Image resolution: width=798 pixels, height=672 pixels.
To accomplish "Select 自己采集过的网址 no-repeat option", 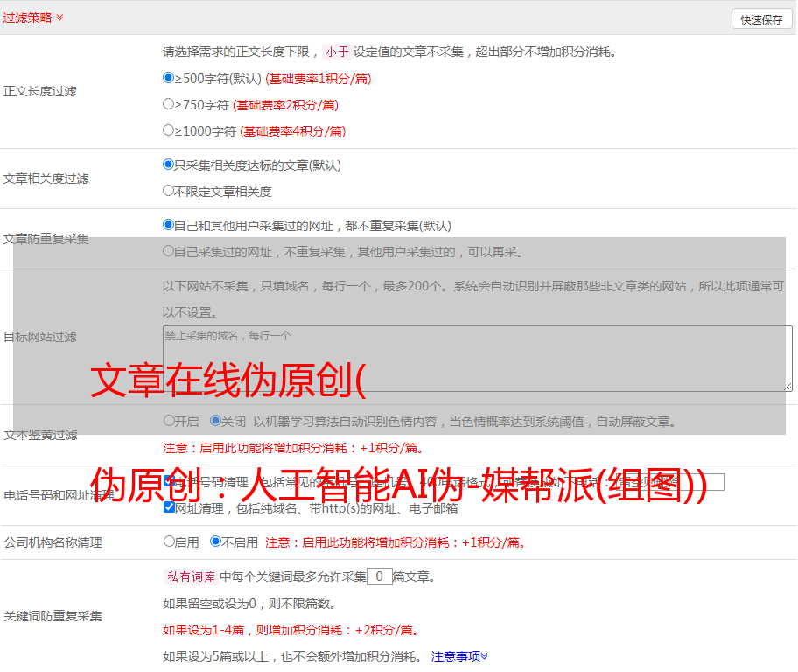I will pos(168,250).
